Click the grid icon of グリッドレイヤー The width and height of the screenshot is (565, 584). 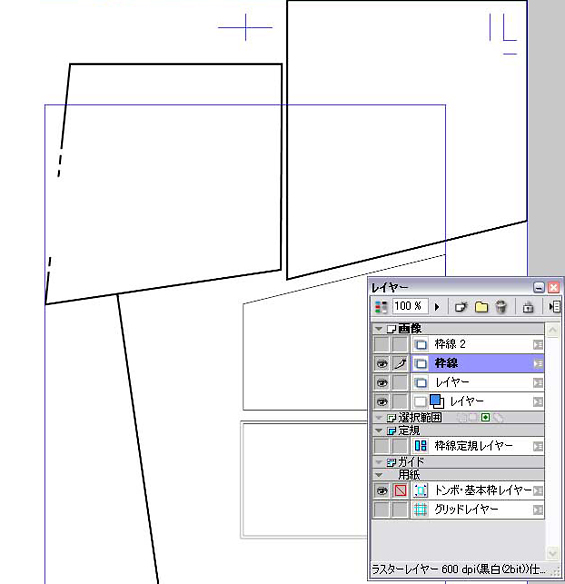[420, 509]
